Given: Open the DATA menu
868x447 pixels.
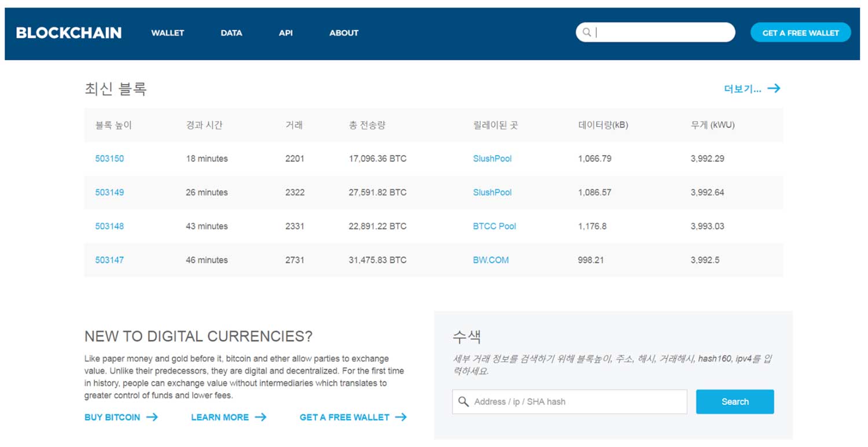Looking at the screenshot, I should coord(231,33).
